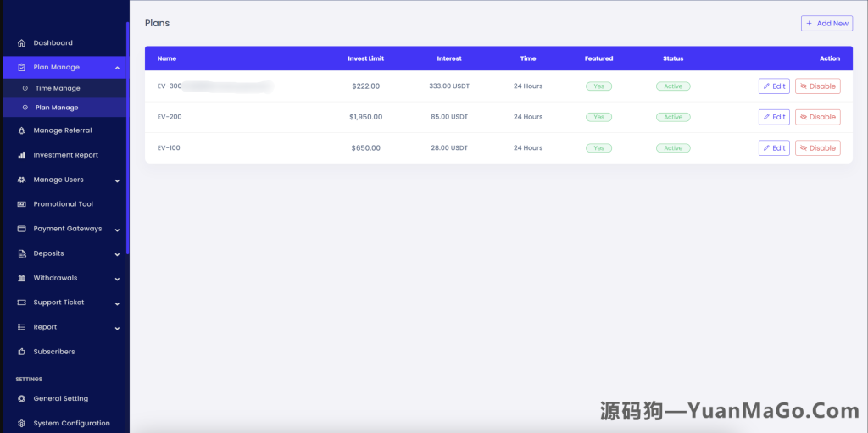Click the Name column header
The image size is (868, 433).
point(167,58)
